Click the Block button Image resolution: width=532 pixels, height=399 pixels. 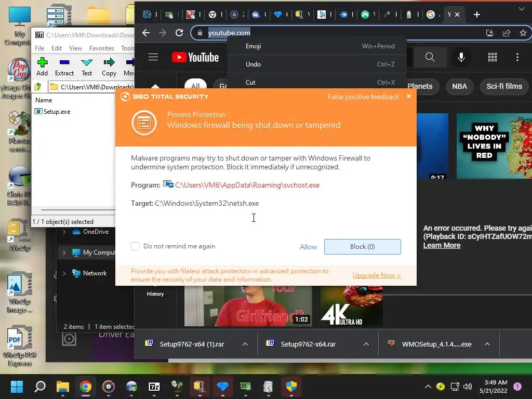coord(362,247)
